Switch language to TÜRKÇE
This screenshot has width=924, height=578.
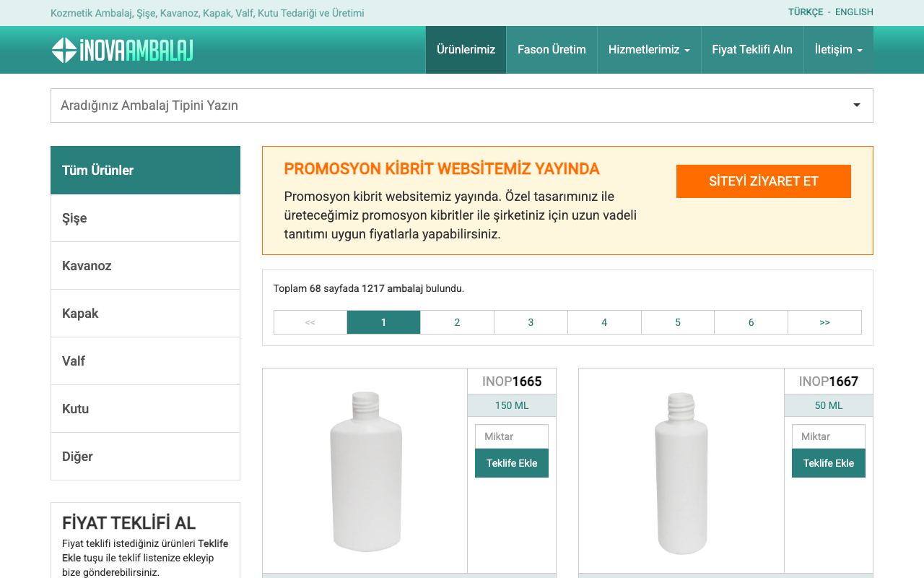pyautogui.click(x=806, y=12)
